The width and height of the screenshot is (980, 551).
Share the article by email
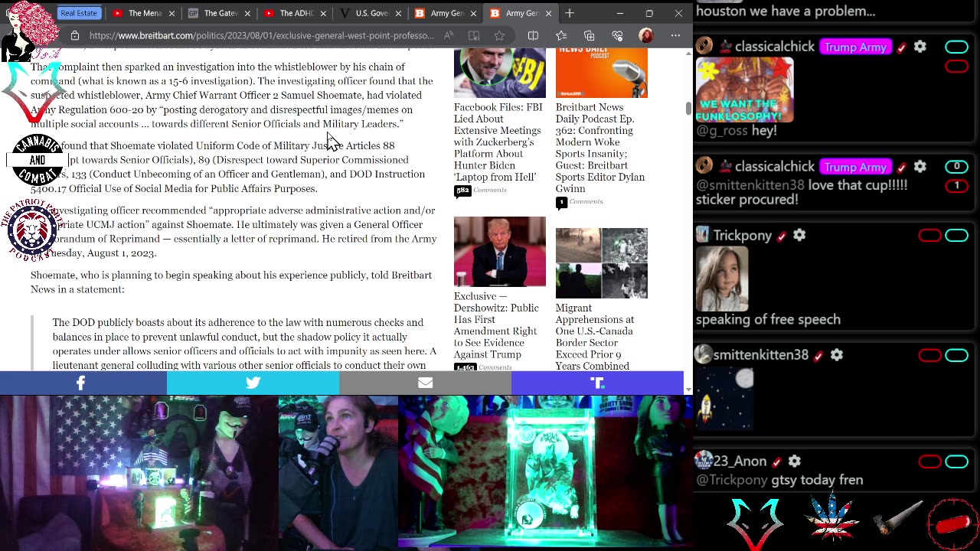[425, 383]
